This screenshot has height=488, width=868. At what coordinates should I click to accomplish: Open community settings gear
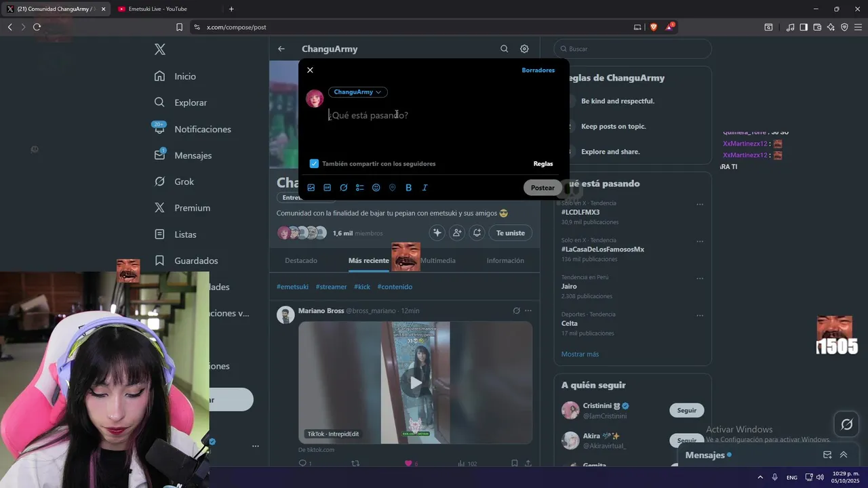point(524,49)
